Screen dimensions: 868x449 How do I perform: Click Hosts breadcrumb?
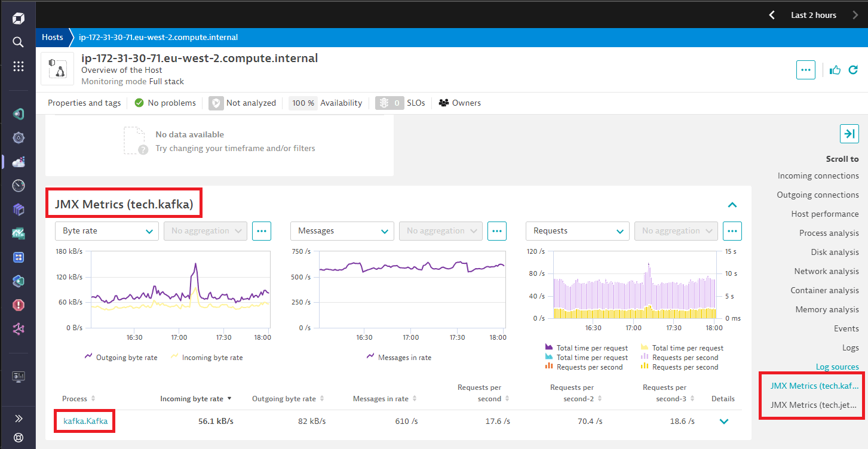(x=53, y=37)
